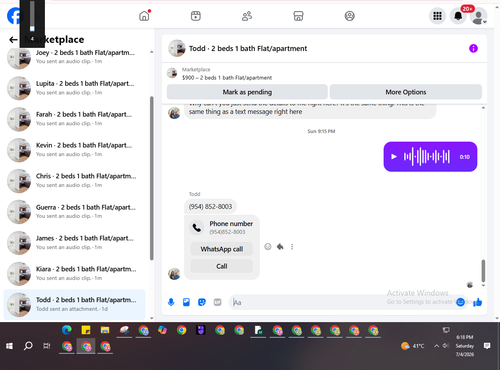The image size is (500, 370).
Task: Open Facebook Home feed icon
Action: point(144,16)
